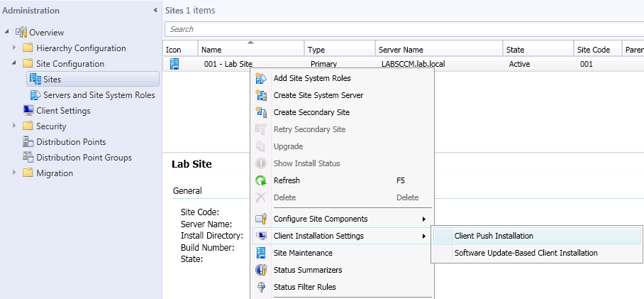Click the General section label
This screenshot has width=644, height=299.
coord(187,191)
